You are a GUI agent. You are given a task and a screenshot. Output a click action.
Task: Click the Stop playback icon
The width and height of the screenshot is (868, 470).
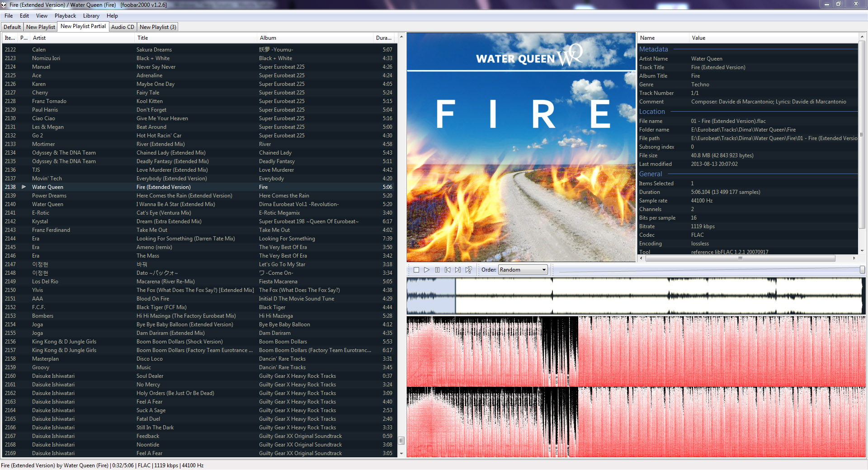pyautogui.click(x=416, y=270)
